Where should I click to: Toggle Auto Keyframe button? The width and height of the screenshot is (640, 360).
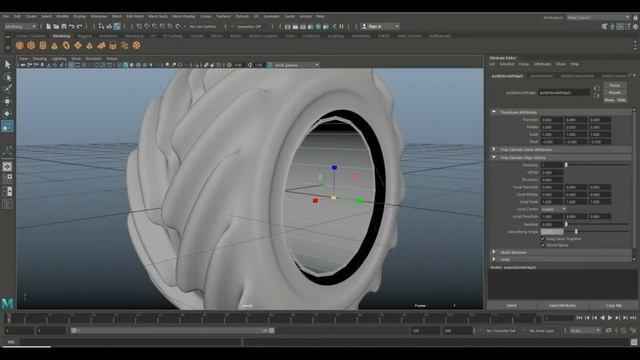[x=624, y=331]
